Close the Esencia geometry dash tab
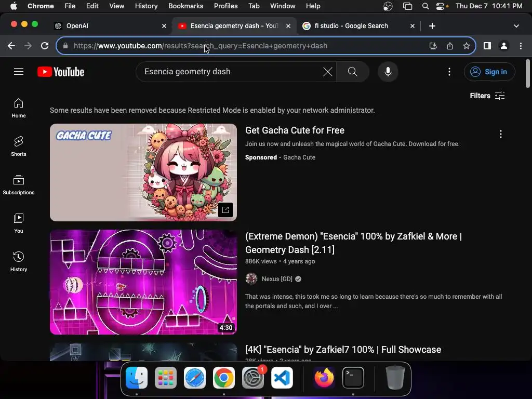Screen dimensions: 532x399 click(x=288, y=26)
